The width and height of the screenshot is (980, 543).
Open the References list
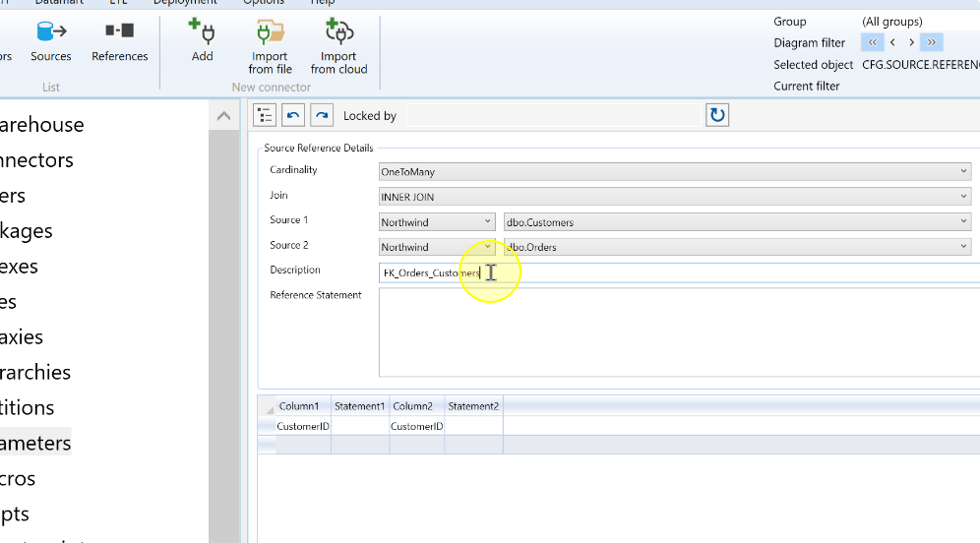coord(119,41)
